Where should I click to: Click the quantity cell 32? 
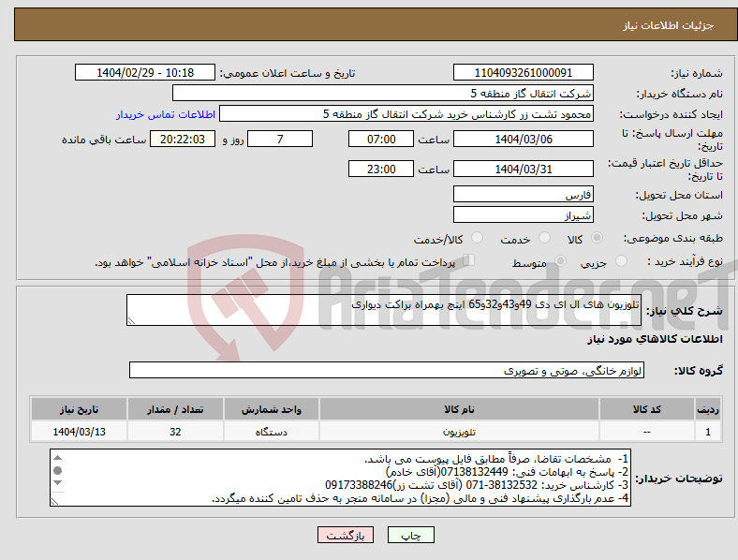[x=175, y=432]
